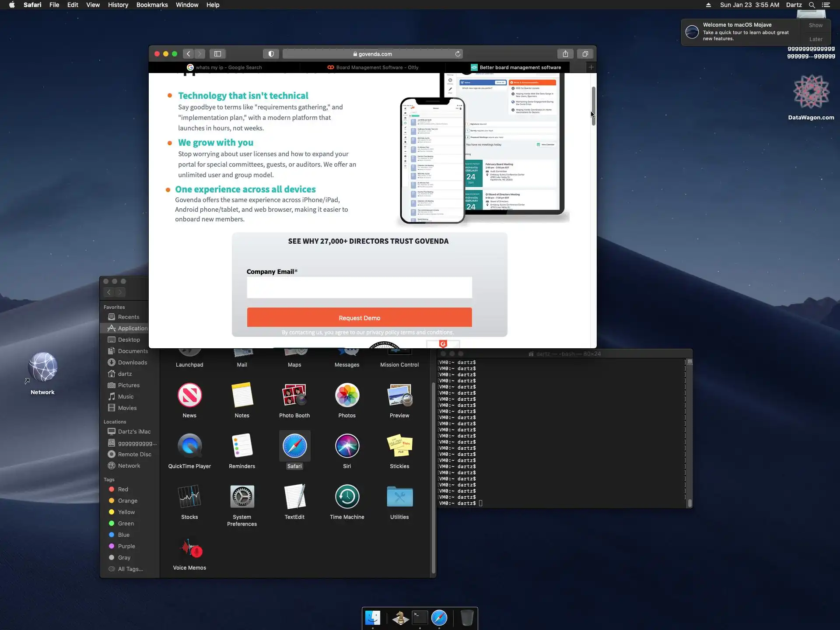Image resolution: width=840 pixels, height=630 pixels.
Task: Open All Tags in Finder sidebar
Action: click(130, 569)
